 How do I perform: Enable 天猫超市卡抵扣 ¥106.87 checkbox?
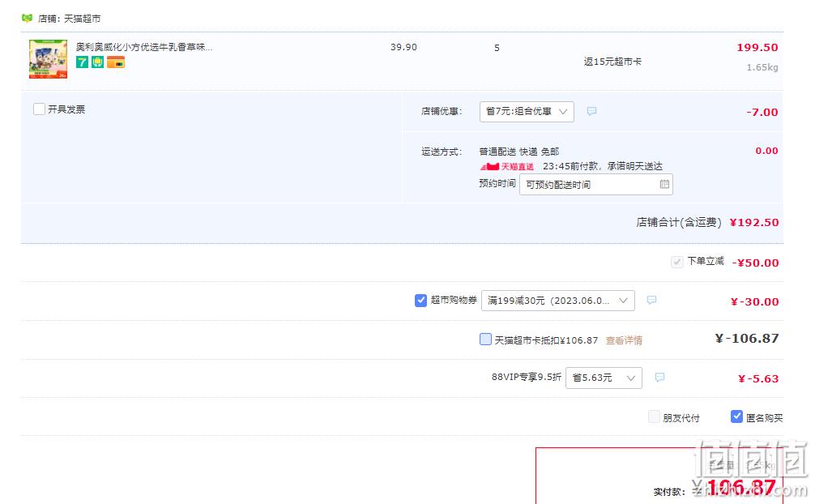point(485,340)
